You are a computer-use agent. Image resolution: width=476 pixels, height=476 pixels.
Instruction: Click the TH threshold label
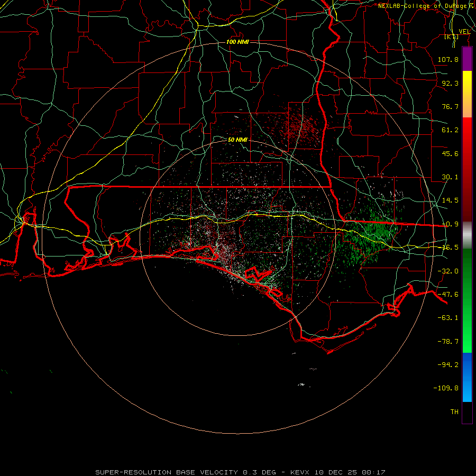point(454,412)
